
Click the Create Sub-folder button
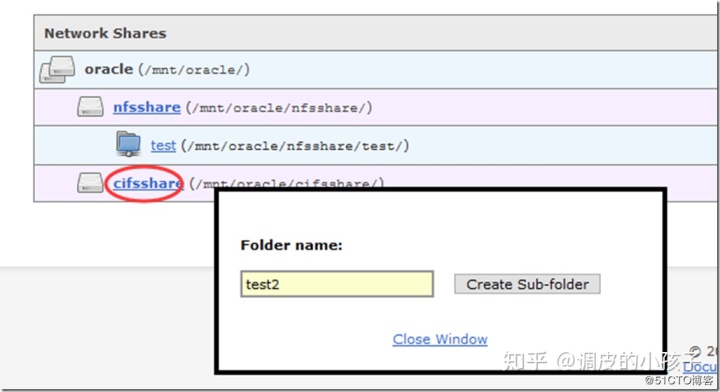click(527, 284)
